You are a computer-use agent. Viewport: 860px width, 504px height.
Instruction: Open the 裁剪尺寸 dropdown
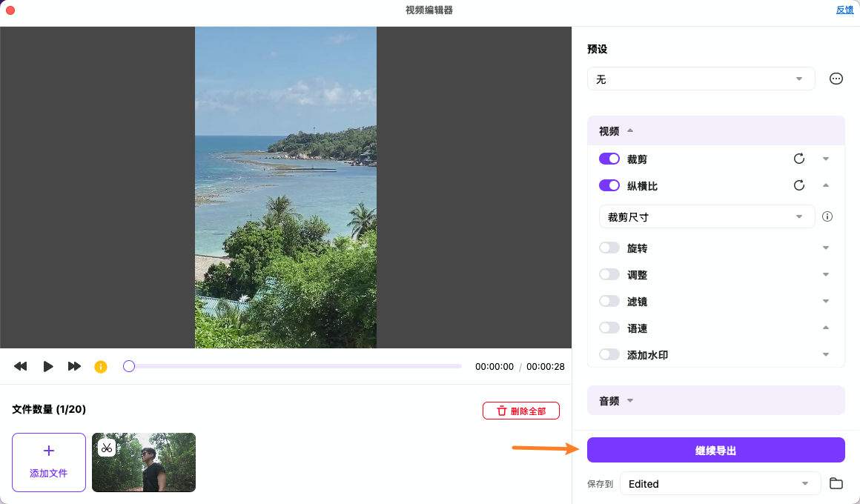click(x=706, y=216)
